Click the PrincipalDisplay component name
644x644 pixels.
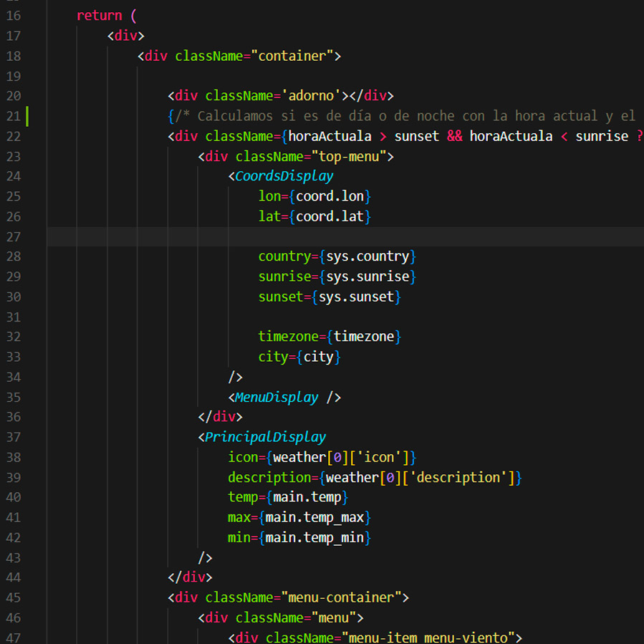tap(265, 437)
